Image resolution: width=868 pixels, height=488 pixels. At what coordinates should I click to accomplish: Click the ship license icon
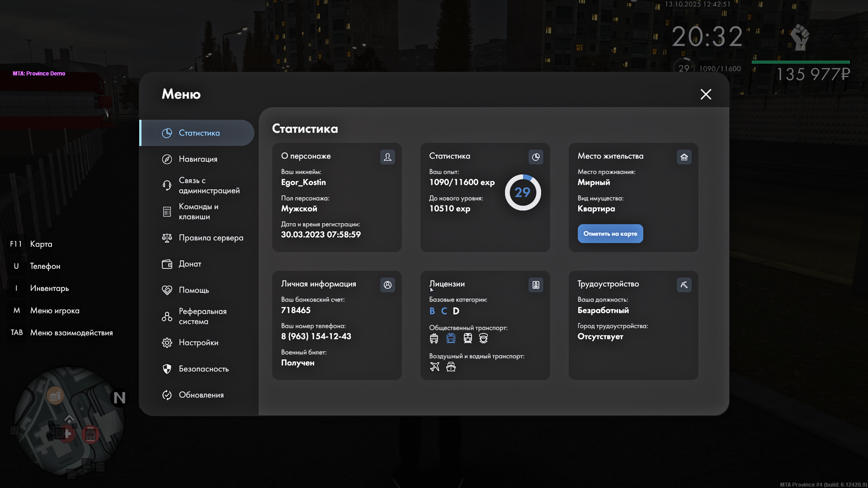451,366
